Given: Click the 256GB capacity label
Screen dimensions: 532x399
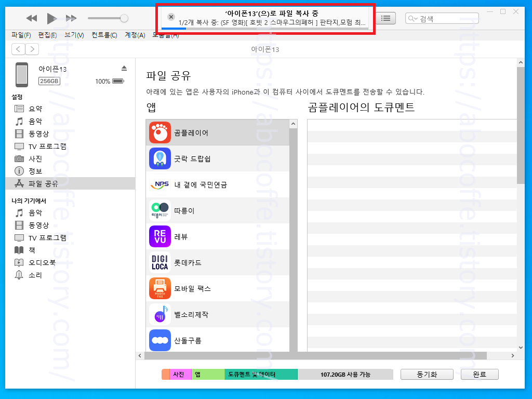Looking at the screenshot, I should click(49, 81).
